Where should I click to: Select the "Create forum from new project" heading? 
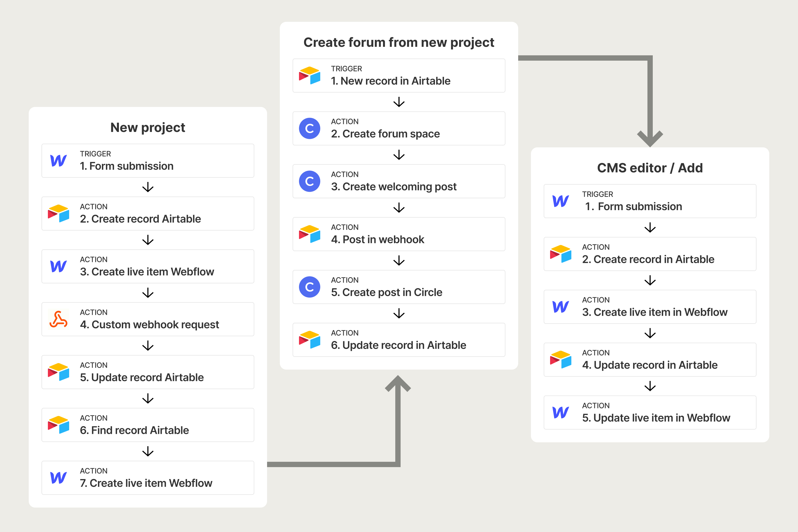coord(399,42)
